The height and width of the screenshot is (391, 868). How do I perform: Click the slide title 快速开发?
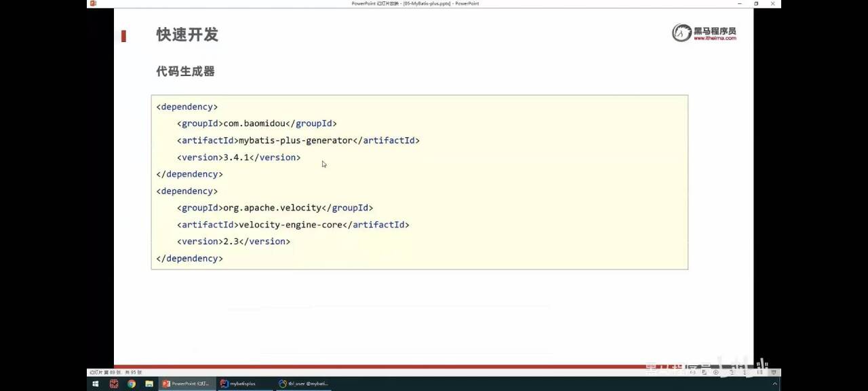[x=187, y=35]
